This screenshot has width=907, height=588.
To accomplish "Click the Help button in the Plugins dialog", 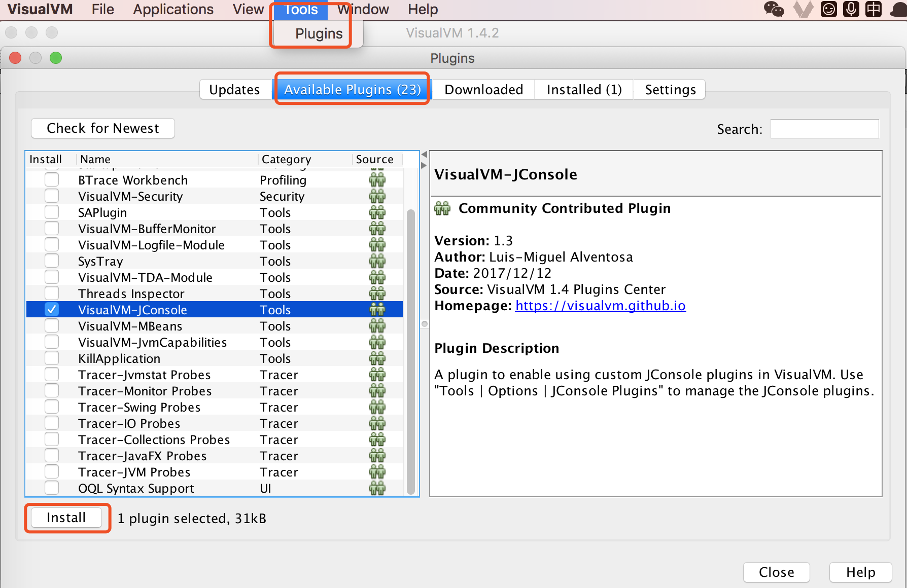I will pos(860,572).
